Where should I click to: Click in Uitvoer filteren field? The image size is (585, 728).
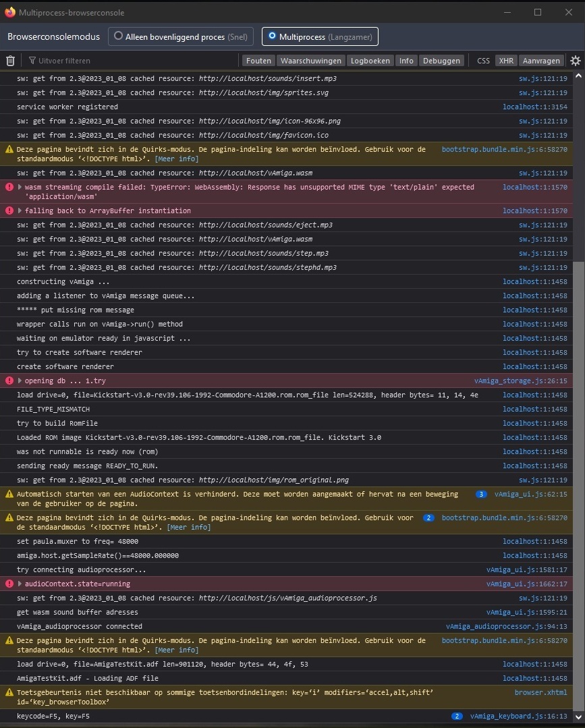(x=132, y=60)
